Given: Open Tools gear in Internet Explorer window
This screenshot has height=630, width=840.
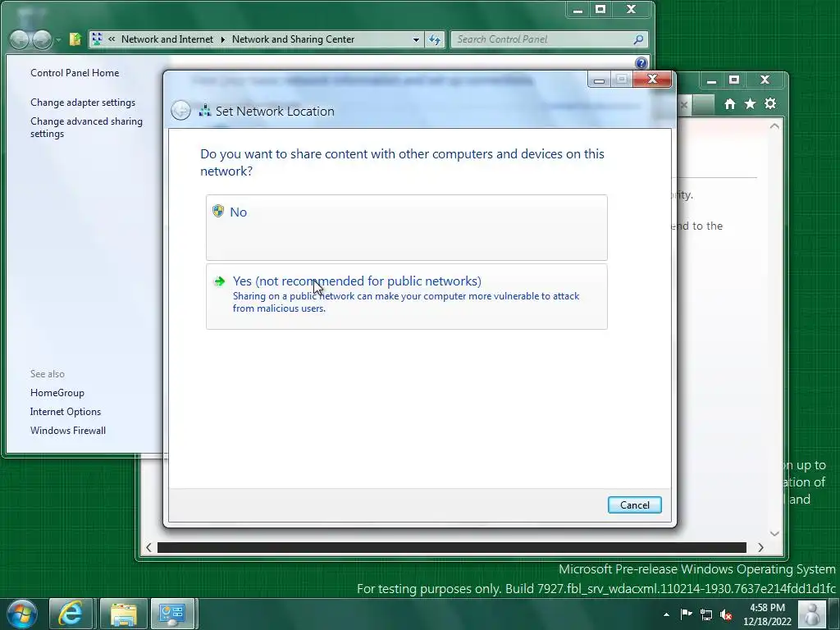Looking at the screenshot, I should [770, 103].
